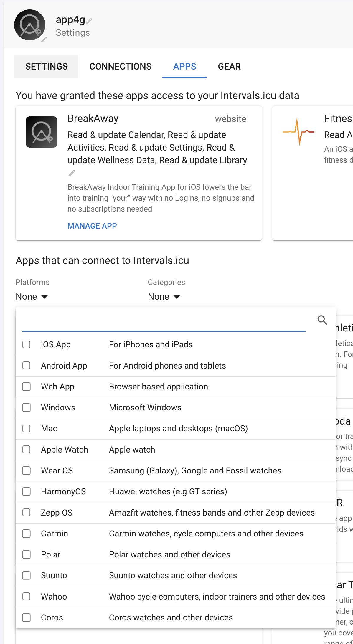Go to the Settings tab
Viewport: 353px width, 644px height.
pos(46,67)
